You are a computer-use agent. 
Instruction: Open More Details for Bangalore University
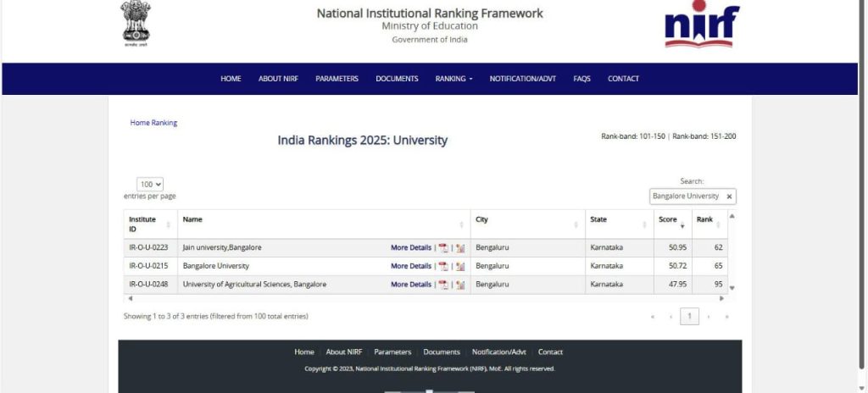410,266
